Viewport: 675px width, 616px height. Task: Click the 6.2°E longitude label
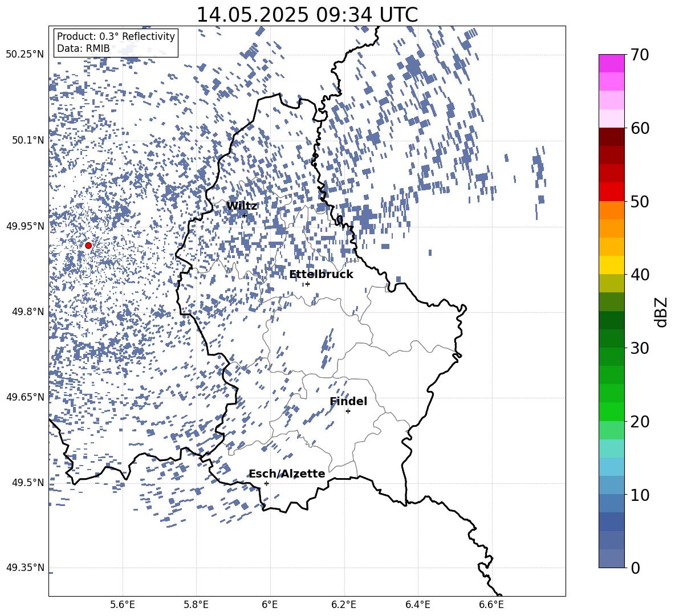coord(344,605)
